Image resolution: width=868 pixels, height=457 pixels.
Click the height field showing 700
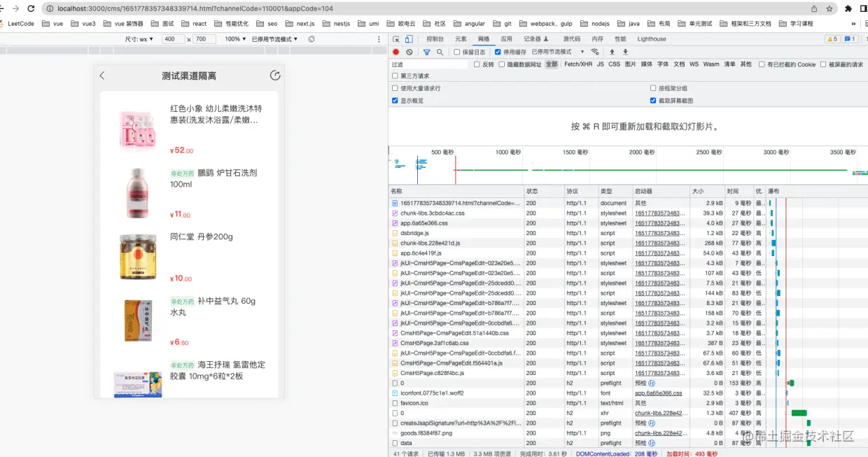pos(204,39)
